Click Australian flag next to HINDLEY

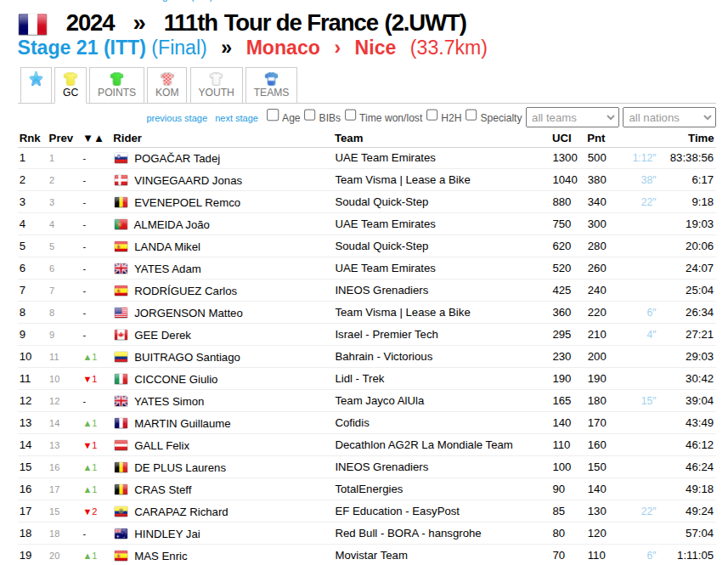click(x=121, y=534)
